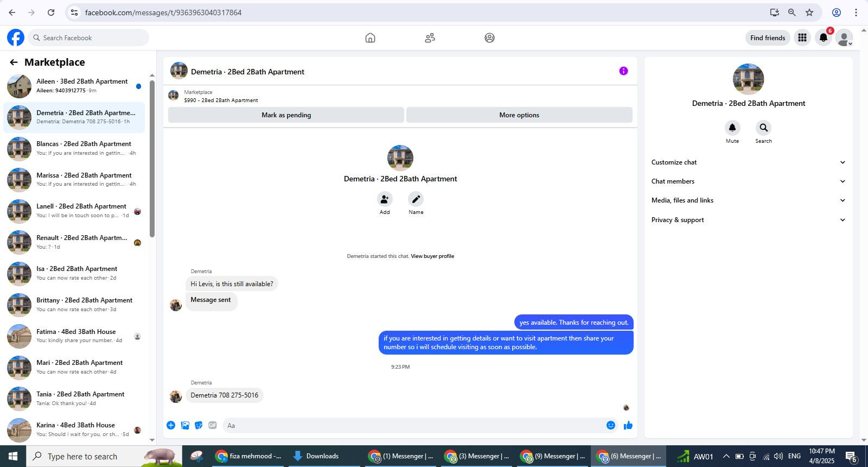Open the Facebook logo home link
This screenshot has height=467, width=868.
(16, 37)
